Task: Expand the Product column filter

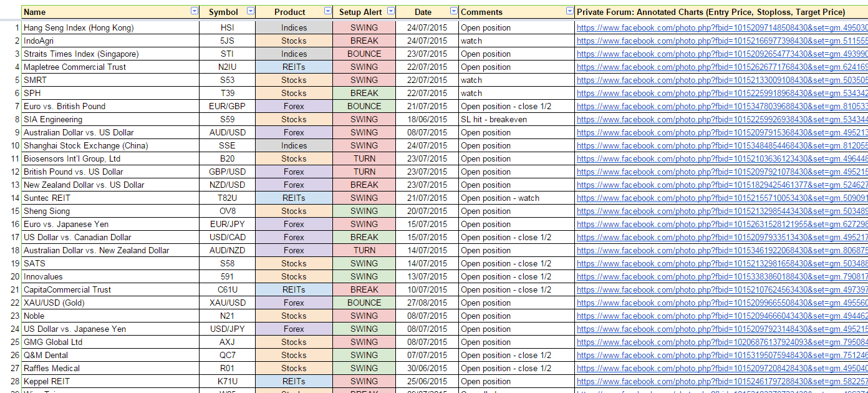Action: (x=328, y=11)
